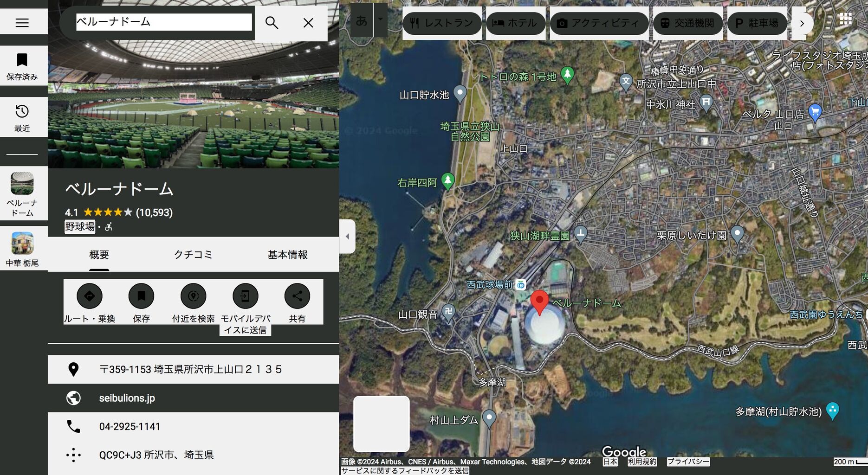This screenshot has height=475, width=868.
Task: Click the Send to mobile device icon
Action: (246, 296)
